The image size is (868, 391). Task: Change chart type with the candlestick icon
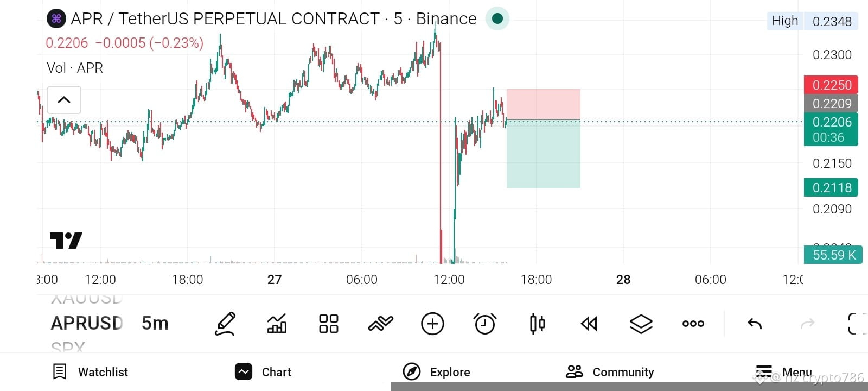[x=537, y=324]
